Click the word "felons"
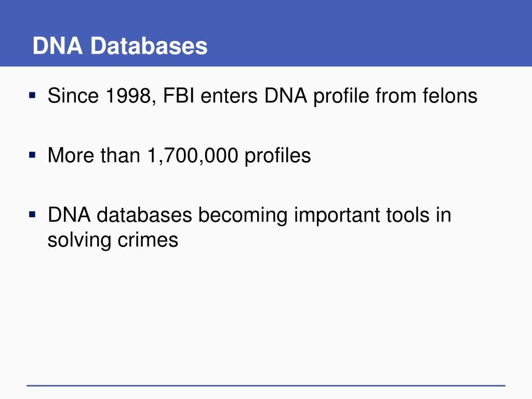This screenshot has width=532, height=399. point(450,96)
